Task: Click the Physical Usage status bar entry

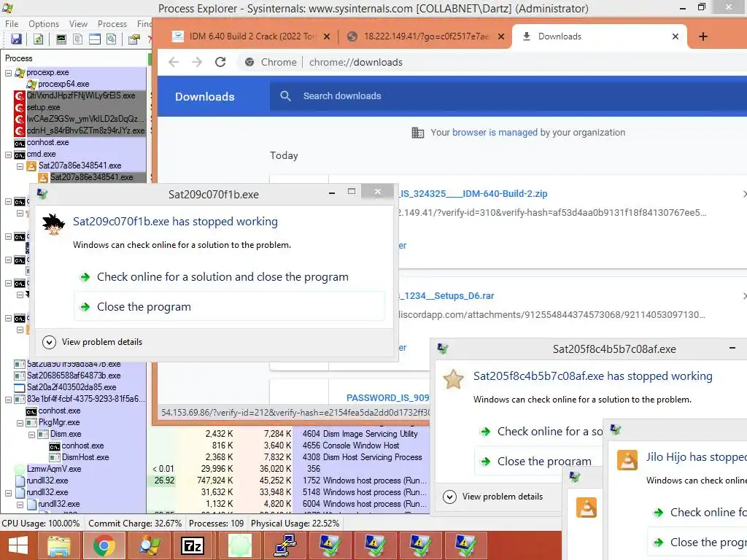Action: (x=295, y=524)
